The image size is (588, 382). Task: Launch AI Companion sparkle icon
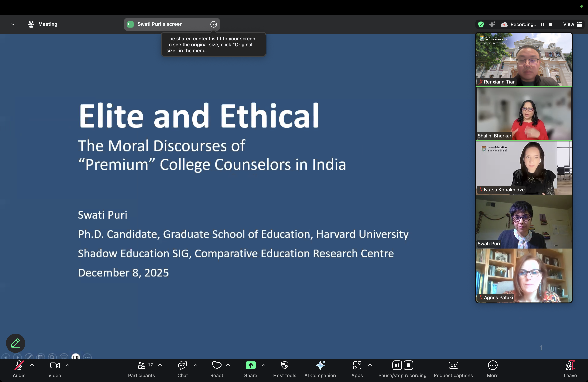click(x=320, y=365)
